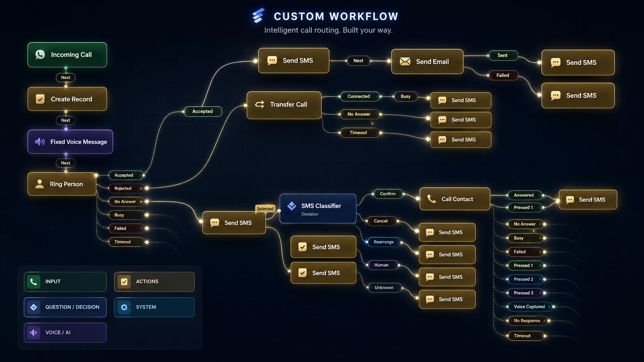Click the waveform icon in VOICE / AI legend

tap(34, 332)
